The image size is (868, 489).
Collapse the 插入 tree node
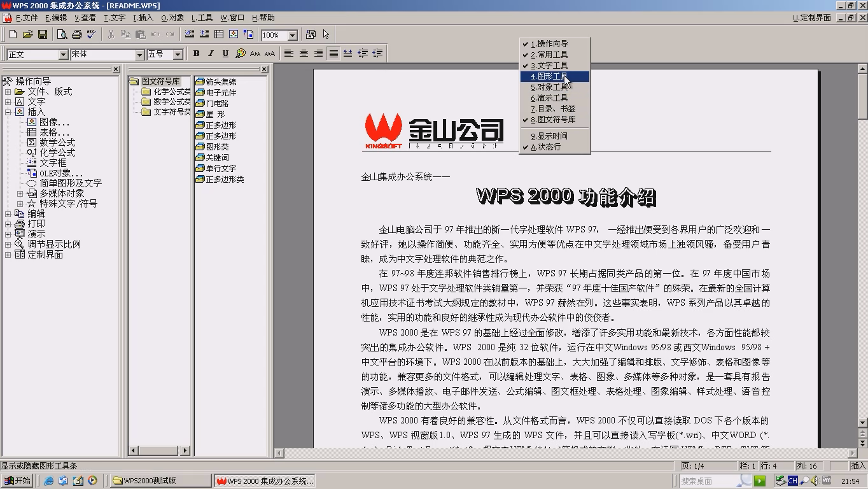click(x=8, y=112)
